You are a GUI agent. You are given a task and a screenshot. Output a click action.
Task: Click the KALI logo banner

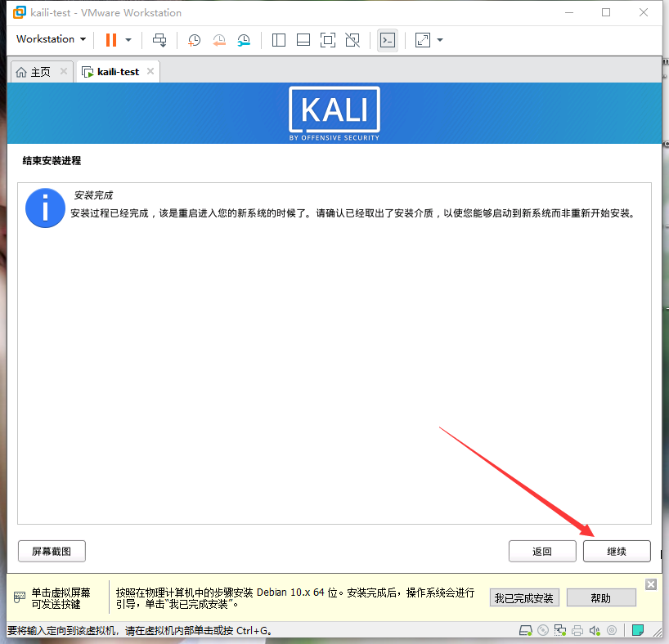point(334,114)
